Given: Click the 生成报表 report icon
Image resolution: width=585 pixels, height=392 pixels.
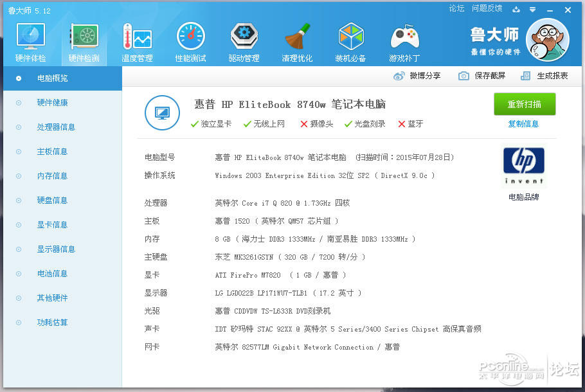Looking at the screenshot, I should click(525, 76).
